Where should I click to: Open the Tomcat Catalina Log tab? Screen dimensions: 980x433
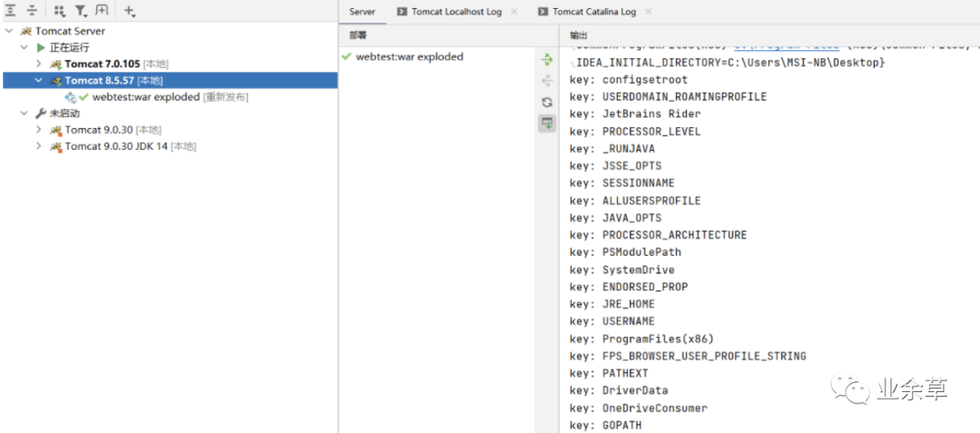pyautogui.click(x=593, y=12)
